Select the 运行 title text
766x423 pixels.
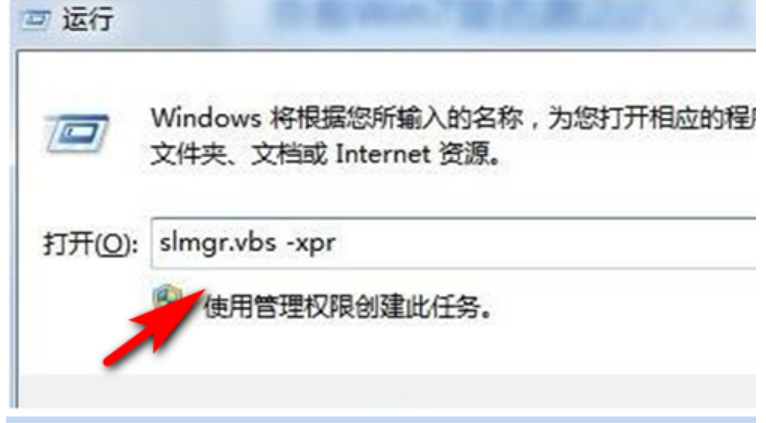pyautogui.click(x=88, y=20)
